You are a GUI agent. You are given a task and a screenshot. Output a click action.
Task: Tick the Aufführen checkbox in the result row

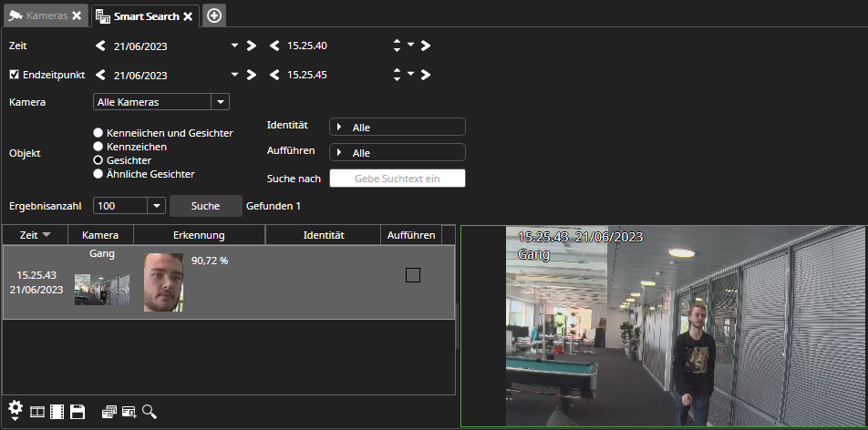[x=412, y=275]
